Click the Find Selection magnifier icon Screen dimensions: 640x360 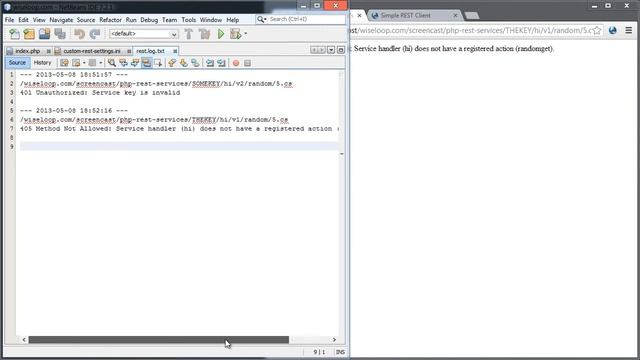click(111, 63)
